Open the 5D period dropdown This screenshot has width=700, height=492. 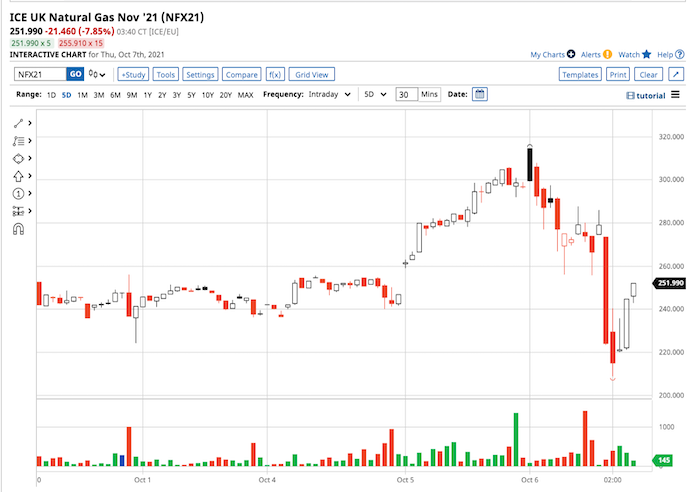click(x=374, y=94)
